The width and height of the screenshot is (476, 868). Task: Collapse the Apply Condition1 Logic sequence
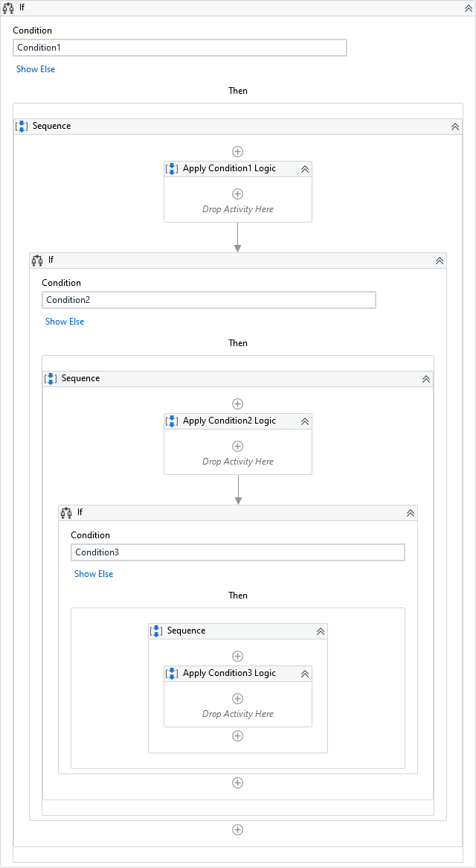pos(304,169)
